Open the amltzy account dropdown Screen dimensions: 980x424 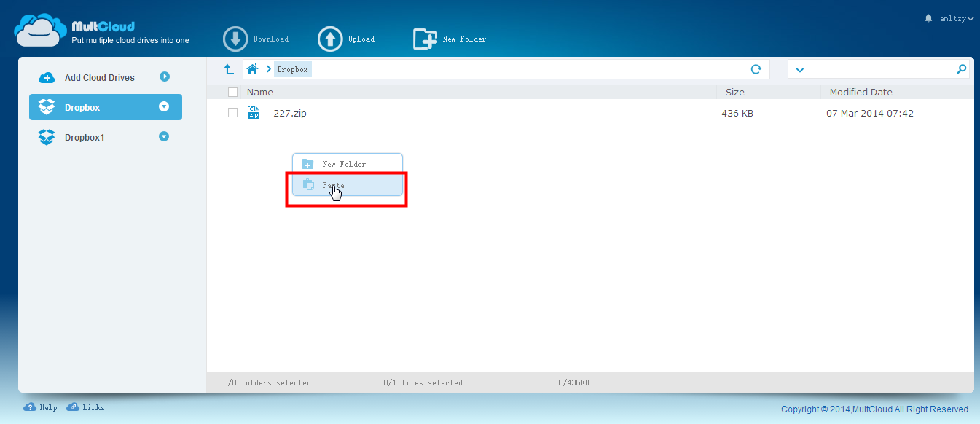tap(971, 18)
